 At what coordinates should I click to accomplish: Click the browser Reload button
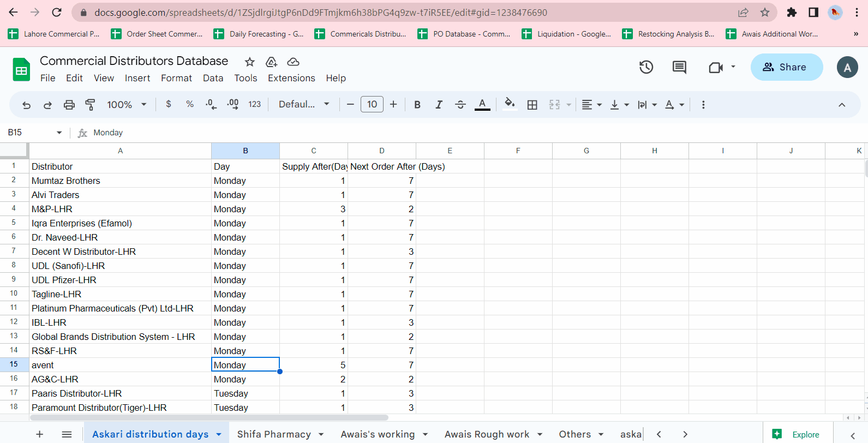pyautogui.click(x=56, y=12)
